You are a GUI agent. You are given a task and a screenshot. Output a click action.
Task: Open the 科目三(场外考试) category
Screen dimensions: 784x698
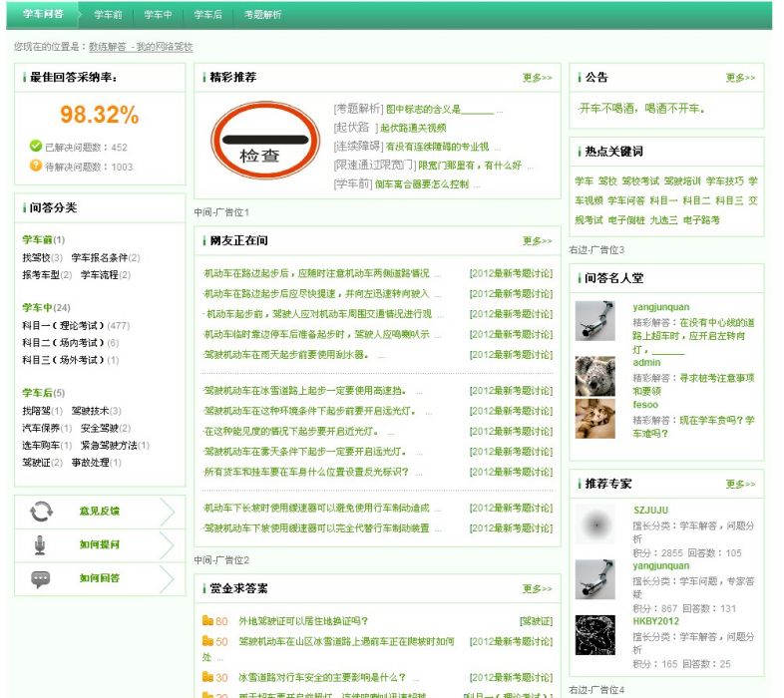click(x=63, y=360)
